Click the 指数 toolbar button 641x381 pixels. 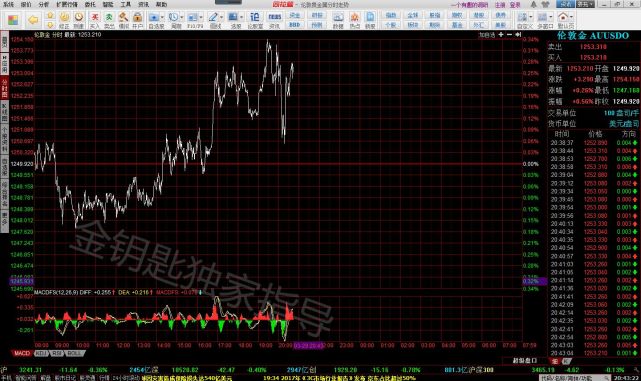tap(391, 15)
